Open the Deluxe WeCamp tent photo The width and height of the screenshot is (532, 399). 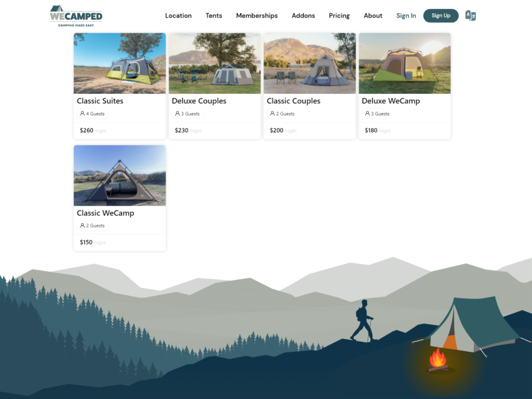[x=405, y=63]
